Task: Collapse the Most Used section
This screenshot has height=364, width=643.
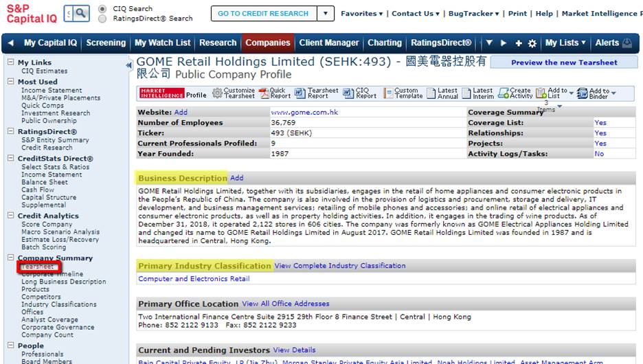Action: [11, 81]
